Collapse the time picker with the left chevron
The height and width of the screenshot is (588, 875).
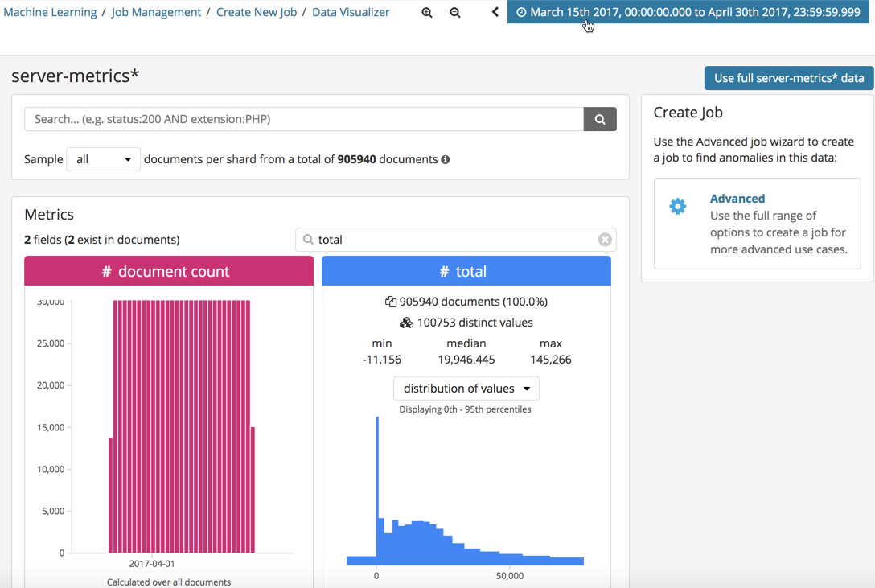[x=494, y=12]
